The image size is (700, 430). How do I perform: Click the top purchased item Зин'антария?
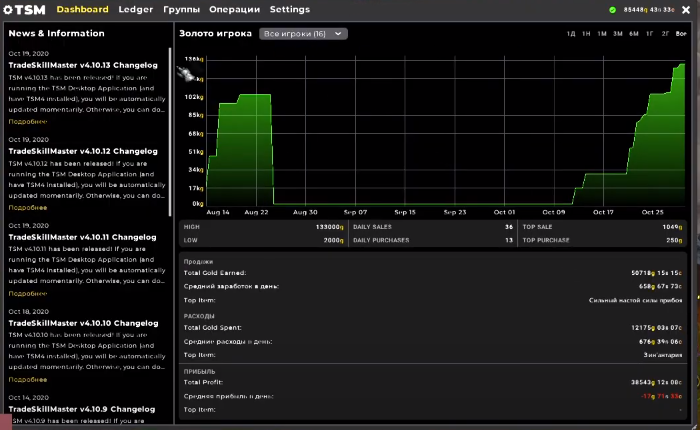point(663,355)
